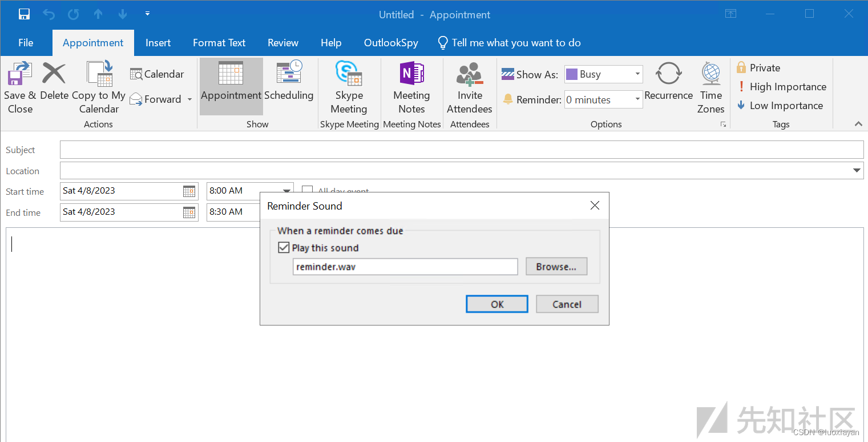Open Customize Quick Access Toolbar dropdown

pyautogui.click(x=147, y=13)
